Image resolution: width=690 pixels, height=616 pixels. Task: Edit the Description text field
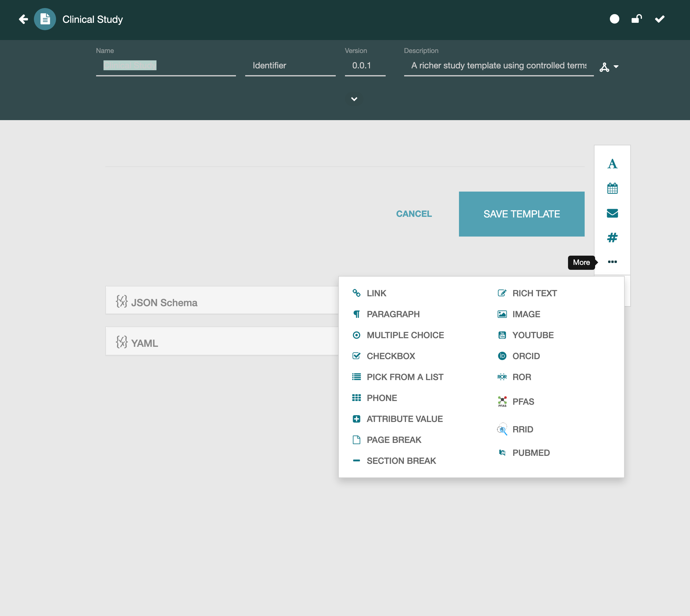coord(498,66)
